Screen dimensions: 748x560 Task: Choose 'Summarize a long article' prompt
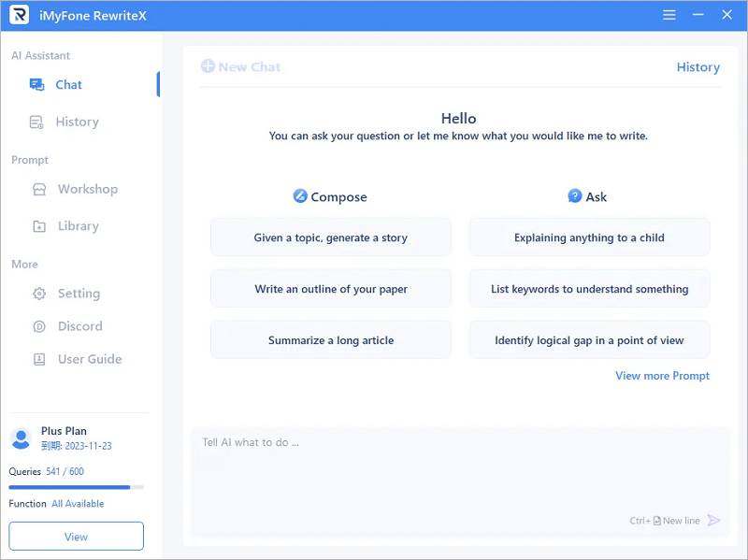pos(331,340)
